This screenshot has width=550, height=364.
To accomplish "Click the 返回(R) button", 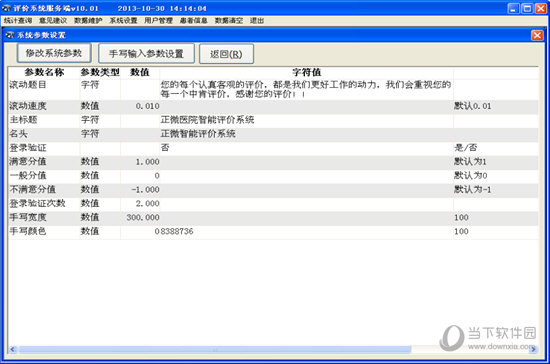I will click(226, 54).
